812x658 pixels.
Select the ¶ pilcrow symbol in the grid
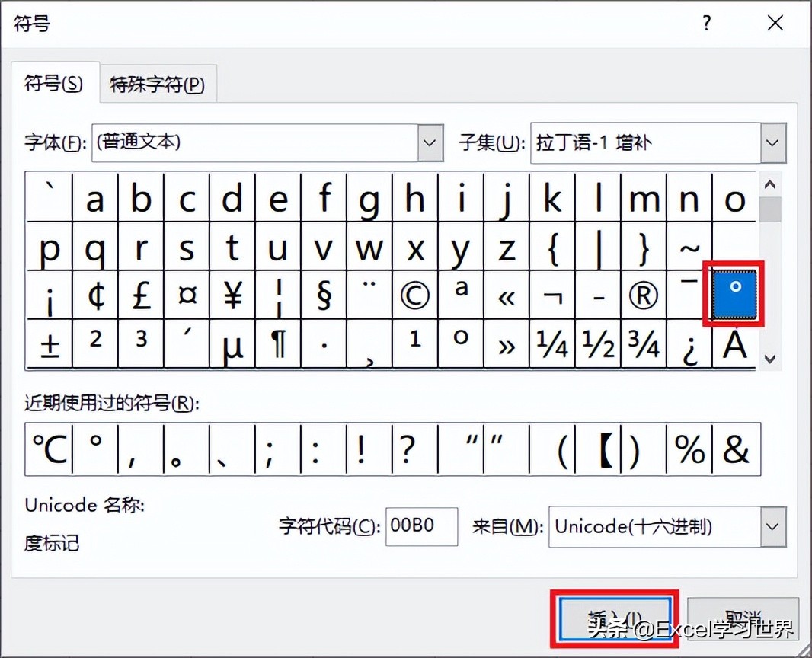[278, 344]
